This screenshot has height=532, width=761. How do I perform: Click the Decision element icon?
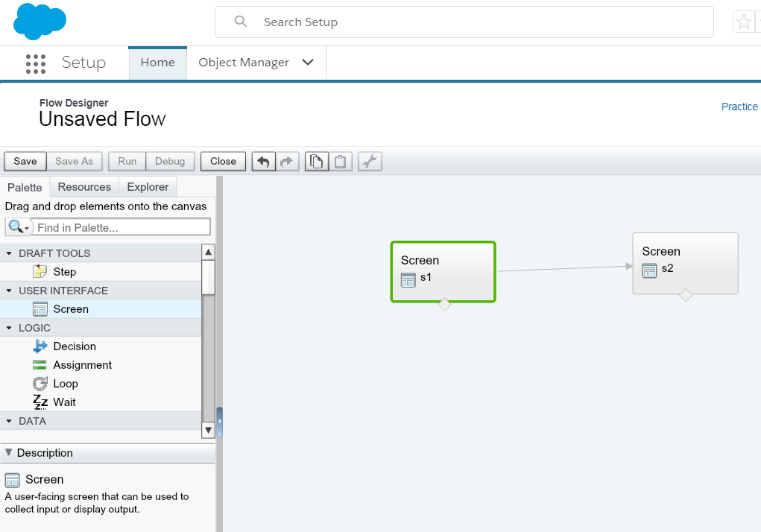(40, 346)
